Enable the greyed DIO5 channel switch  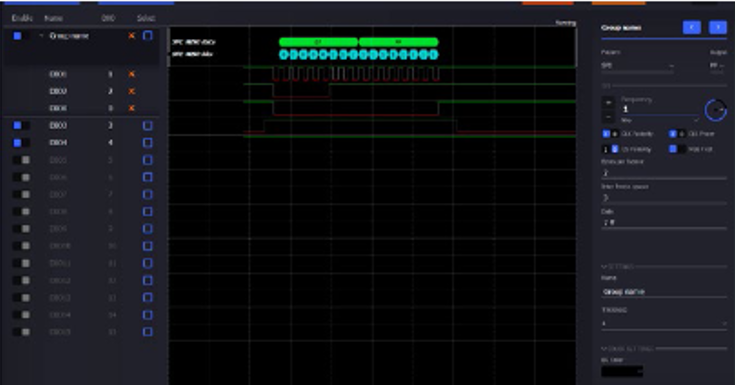(x=21, y=160)
